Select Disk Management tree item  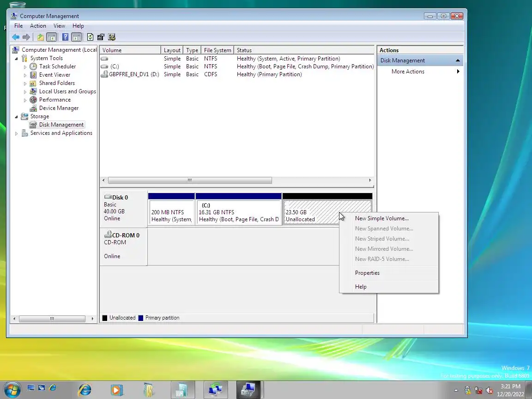(x=61, y=125)
